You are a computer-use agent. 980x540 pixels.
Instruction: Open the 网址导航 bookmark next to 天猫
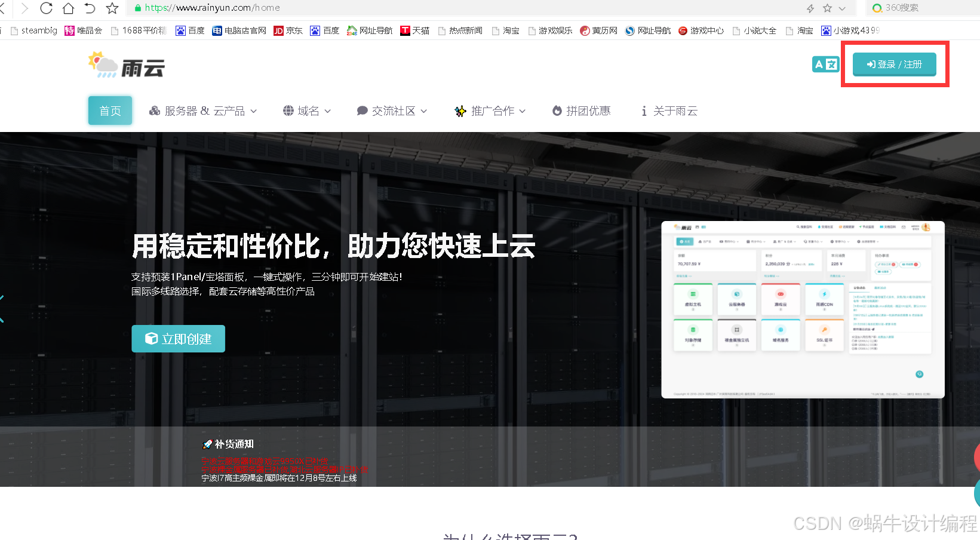click(x=370, y=30)
